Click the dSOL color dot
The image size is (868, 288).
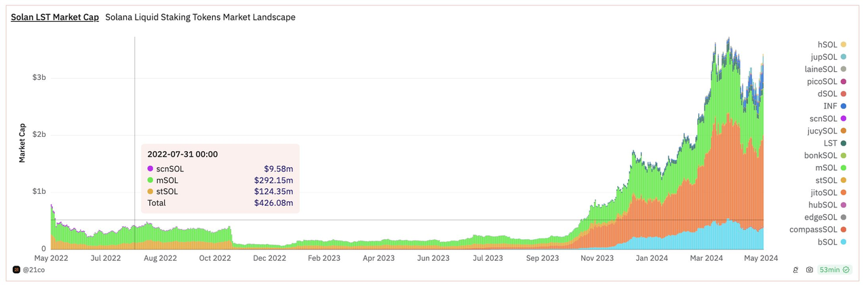tap(844, 94)
